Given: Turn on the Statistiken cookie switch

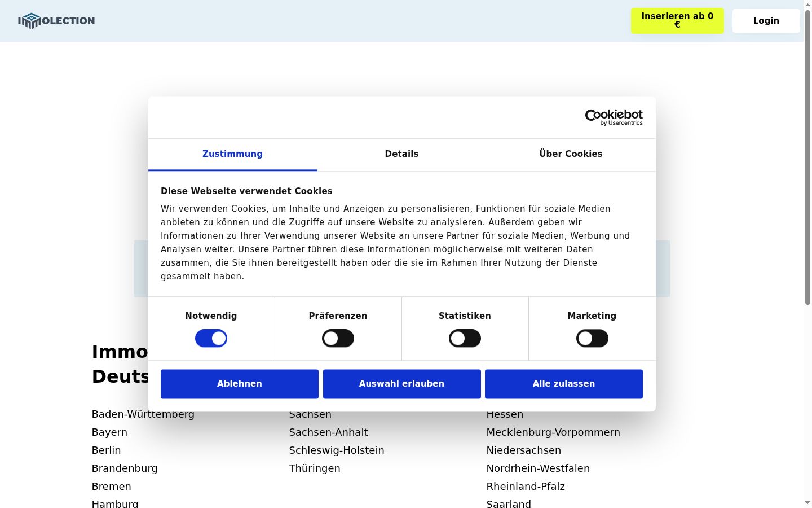Looking at the screenshot, I should coord(465,338).
